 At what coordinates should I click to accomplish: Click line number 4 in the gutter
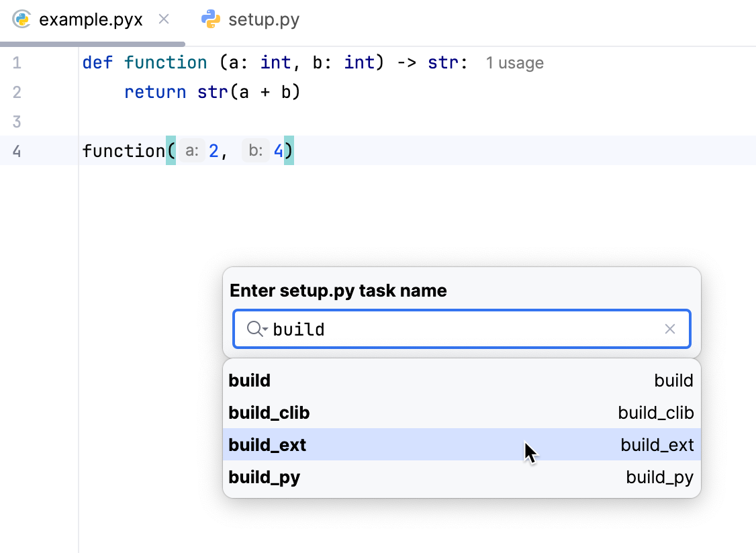pos(17,151)
